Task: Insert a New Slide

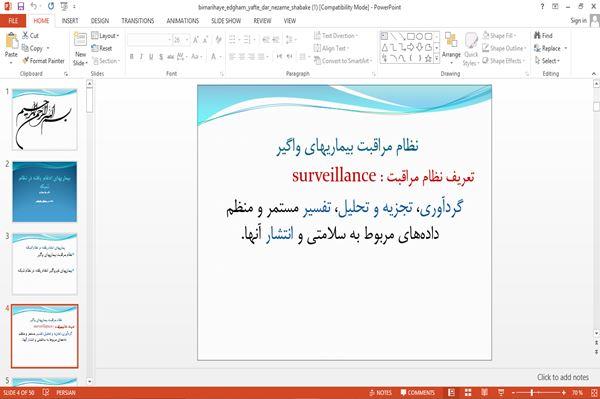Action: (x=80, y=49)
